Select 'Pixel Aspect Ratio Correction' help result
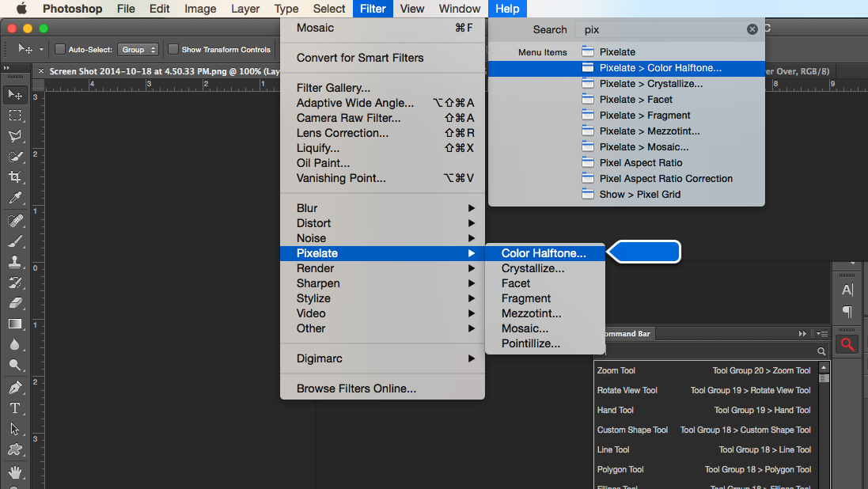The height and width of the screenshot is (489, 868). pyautogui.click(x=627, y=178)
